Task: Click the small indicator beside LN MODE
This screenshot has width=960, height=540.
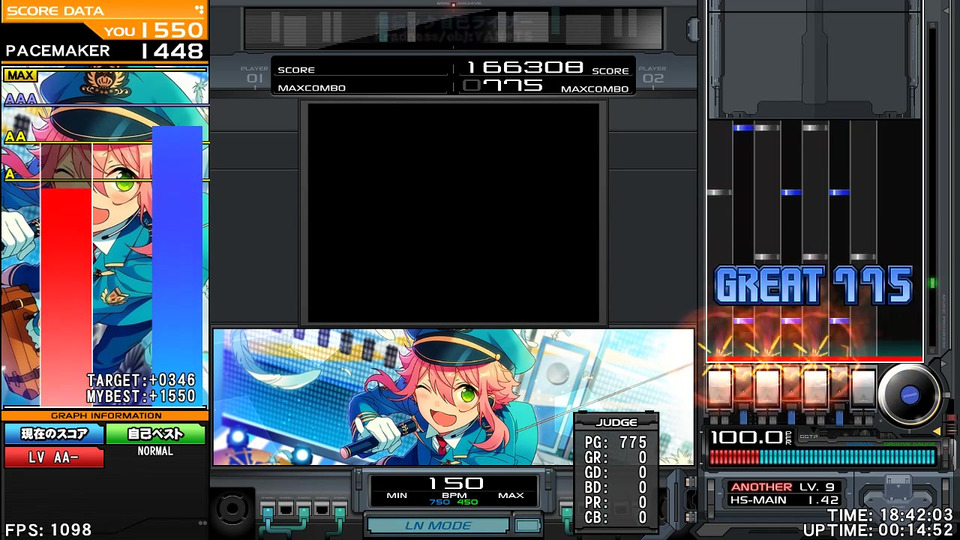Action: coord(527,525)
